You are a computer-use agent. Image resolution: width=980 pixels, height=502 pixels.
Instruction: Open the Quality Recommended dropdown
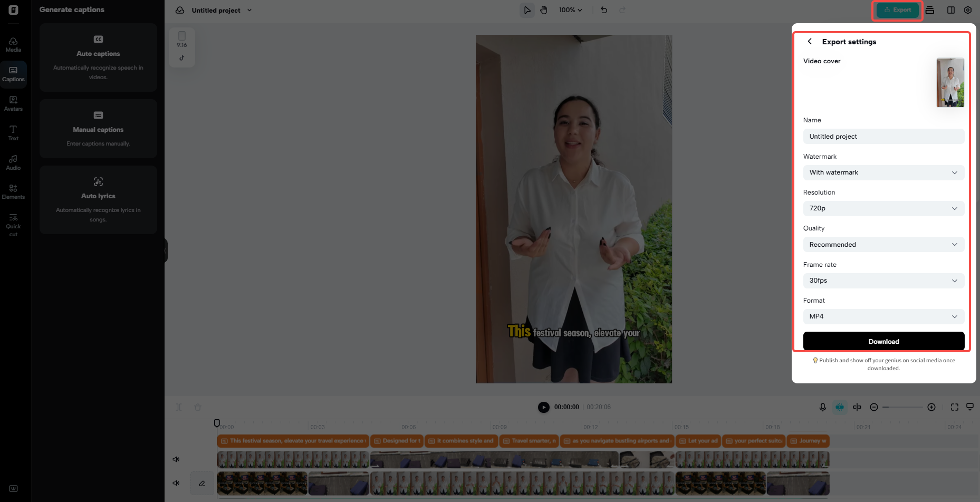[x=883, y=245]
